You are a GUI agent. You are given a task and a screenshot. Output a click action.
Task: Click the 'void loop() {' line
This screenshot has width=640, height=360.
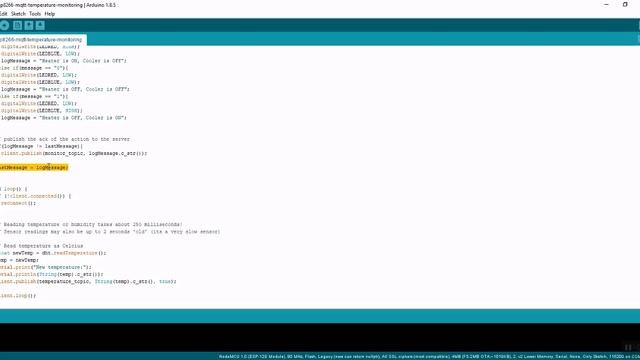pyautogui.click(x=14, y=189)
